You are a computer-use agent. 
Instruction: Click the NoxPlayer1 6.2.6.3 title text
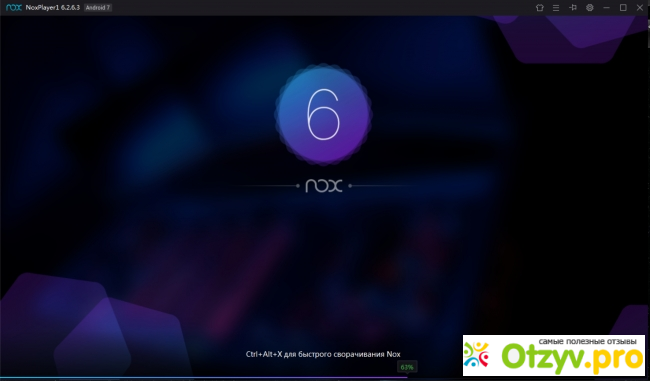(x=53, y=7)
